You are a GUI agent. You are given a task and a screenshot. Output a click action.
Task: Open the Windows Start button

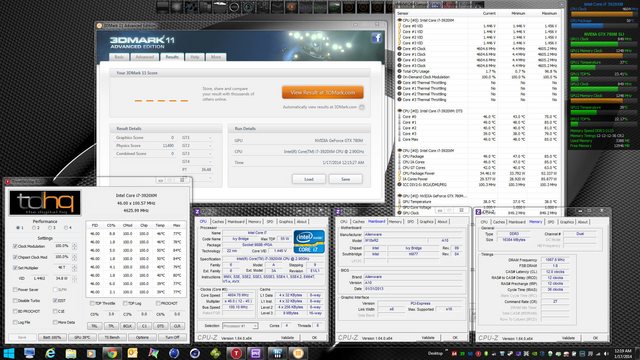pos(9,353)
